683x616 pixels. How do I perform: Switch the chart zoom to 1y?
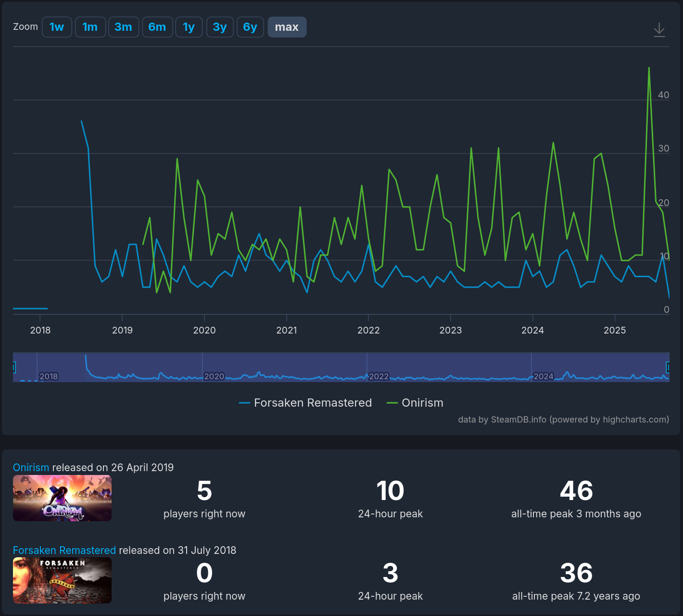point(189,27)
